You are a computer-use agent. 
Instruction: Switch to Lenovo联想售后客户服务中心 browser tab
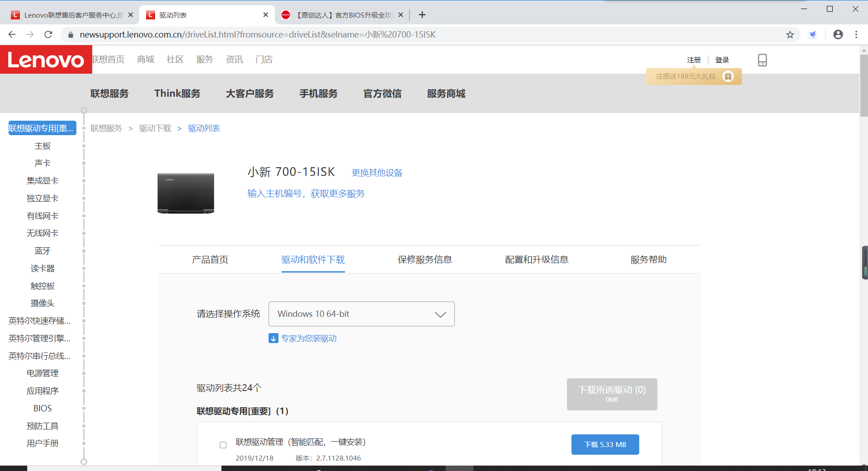tap(71, 15)
